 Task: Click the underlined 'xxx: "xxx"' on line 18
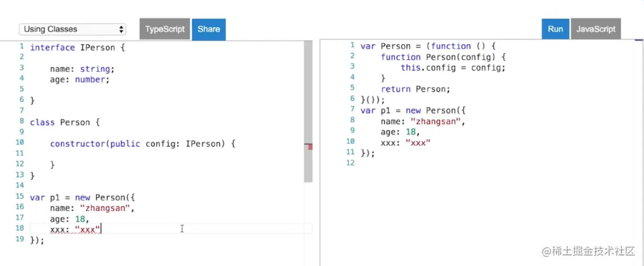(75, 229)
